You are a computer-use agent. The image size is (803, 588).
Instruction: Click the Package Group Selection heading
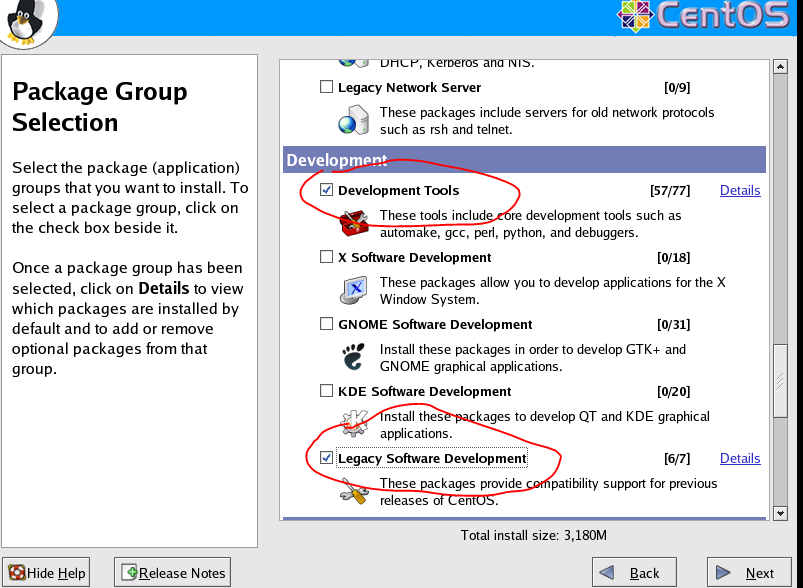click(x=99, y=107)
